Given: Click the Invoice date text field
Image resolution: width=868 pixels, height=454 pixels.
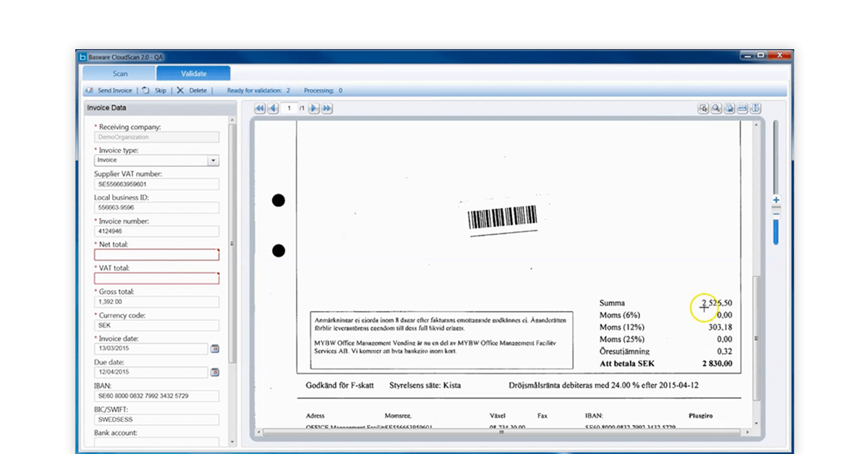Looking at the screenshot, I should tap(150, 348).
